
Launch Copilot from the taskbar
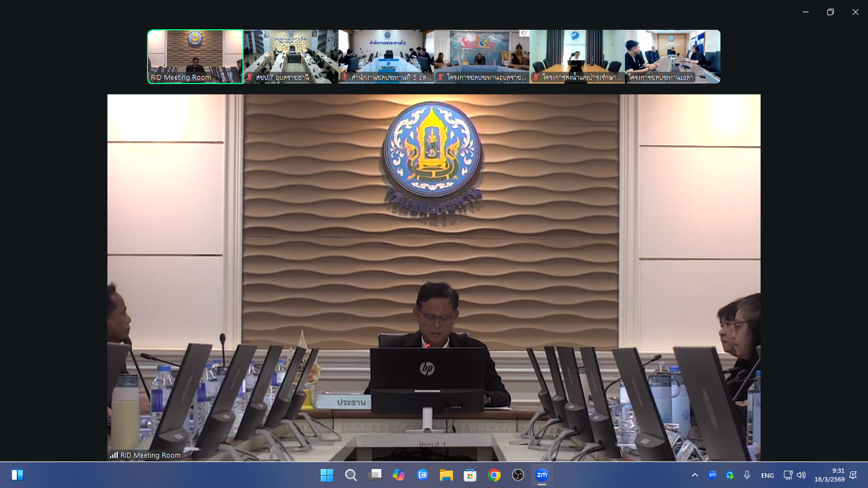(399, 476)
